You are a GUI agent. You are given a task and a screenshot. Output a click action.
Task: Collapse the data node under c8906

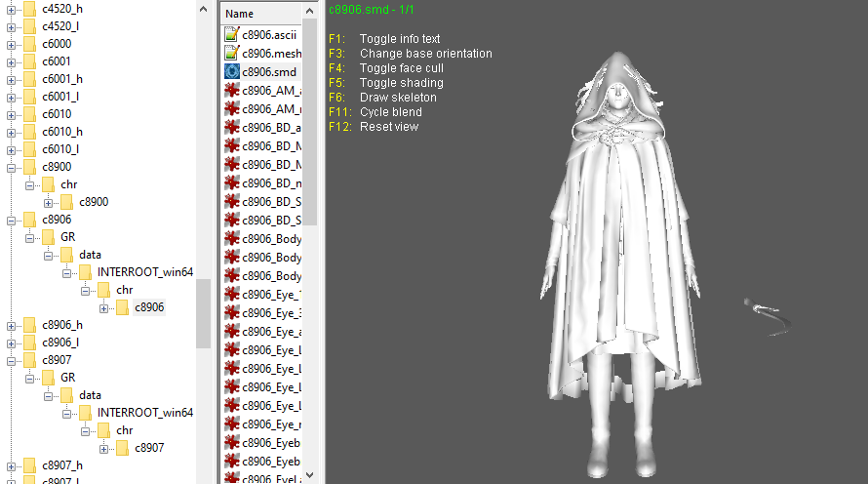pyautogui.click(x=48, y=256)
